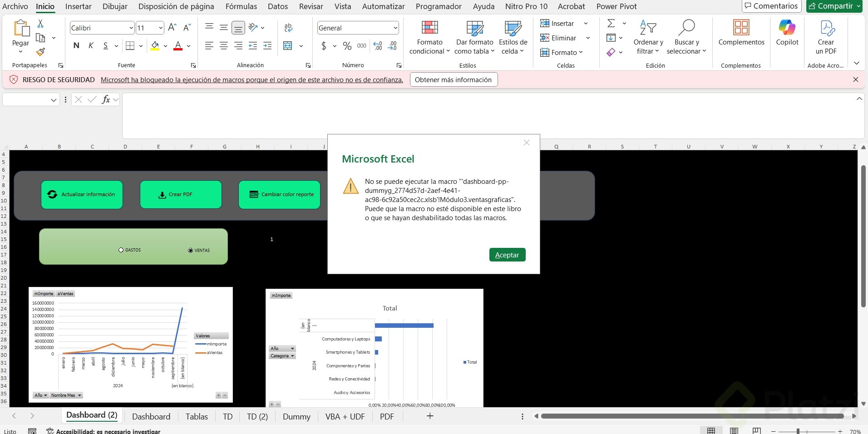868x434 pixels.
Task: Expand the Buscar y seleccionar menu
Action: [686, 38]
